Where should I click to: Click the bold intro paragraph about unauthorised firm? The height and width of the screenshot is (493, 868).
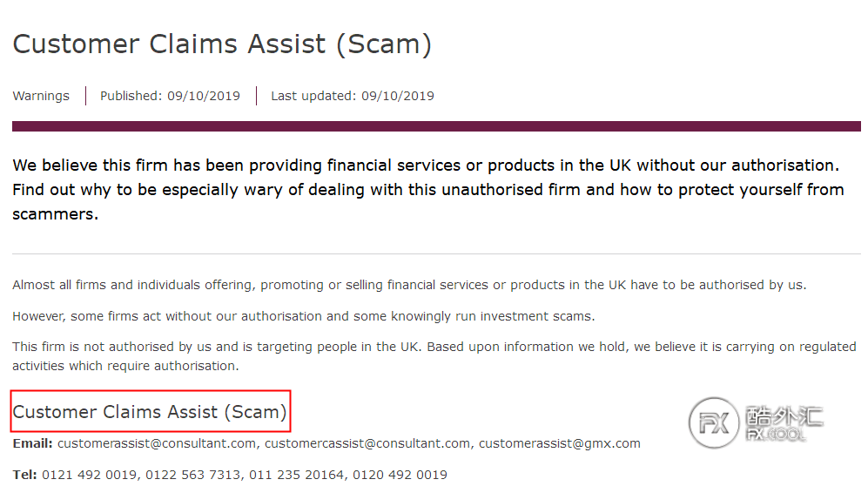point(427,189)
